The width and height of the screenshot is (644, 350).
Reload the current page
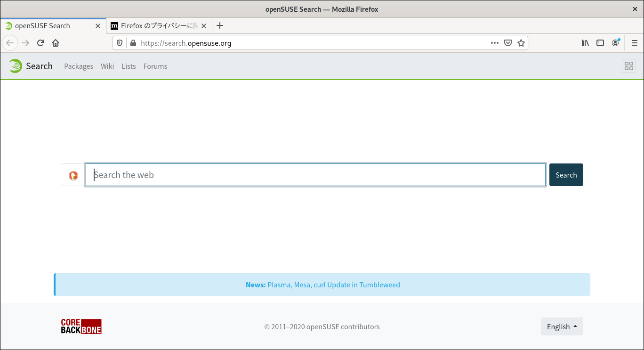[40, 43]
